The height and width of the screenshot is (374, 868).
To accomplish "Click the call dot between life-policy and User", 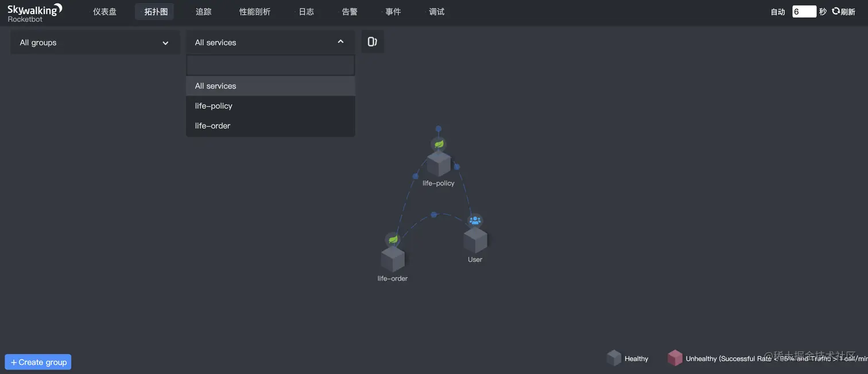I will [x=457, y=167].
